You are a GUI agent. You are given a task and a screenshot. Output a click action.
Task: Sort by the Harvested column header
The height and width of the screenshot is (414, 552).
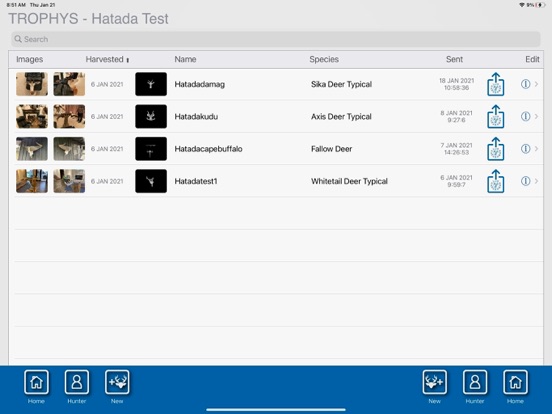107,59
